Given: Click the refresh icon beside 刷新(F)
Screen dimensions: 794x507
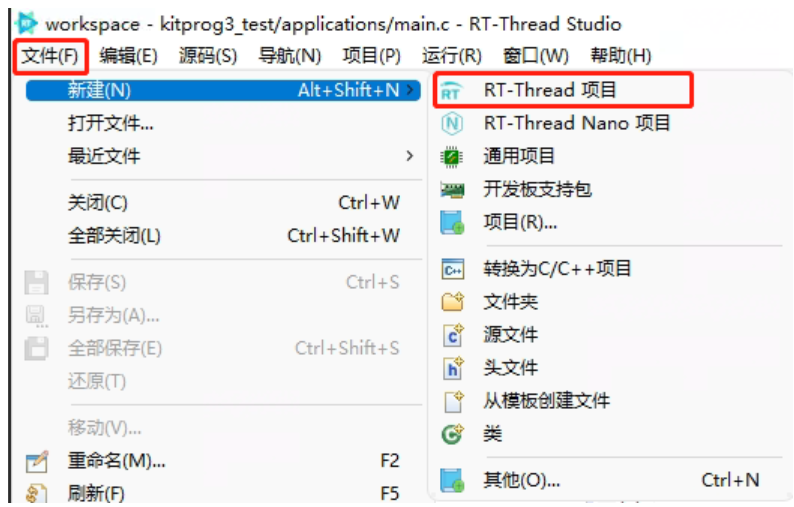Looking at the screenshot, I should pyautogui.click(x=37, y=494).
